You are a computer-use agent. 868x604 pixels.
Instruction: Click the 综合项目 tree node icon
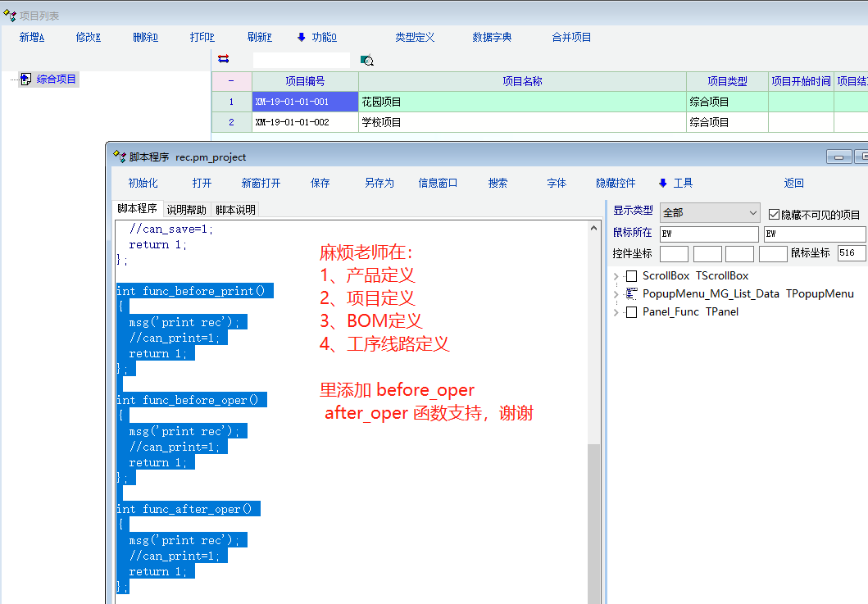[x=25, y=79]
